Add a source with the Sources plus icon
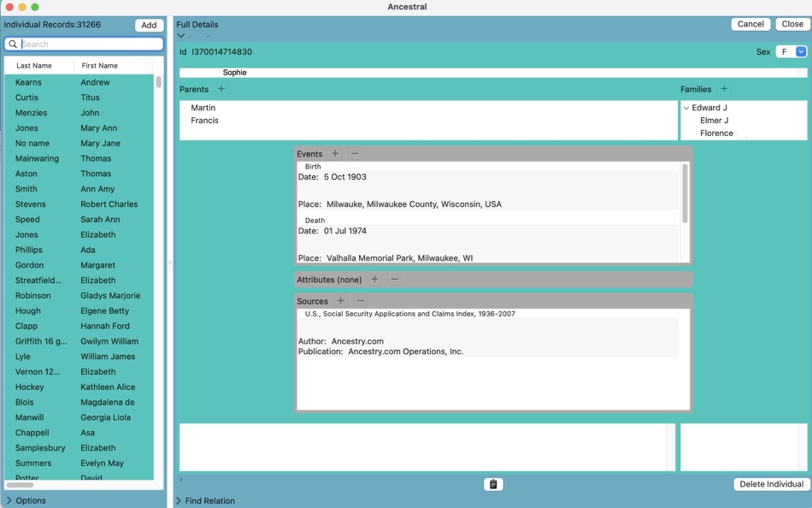812x508 pixels. pos(341,301)
